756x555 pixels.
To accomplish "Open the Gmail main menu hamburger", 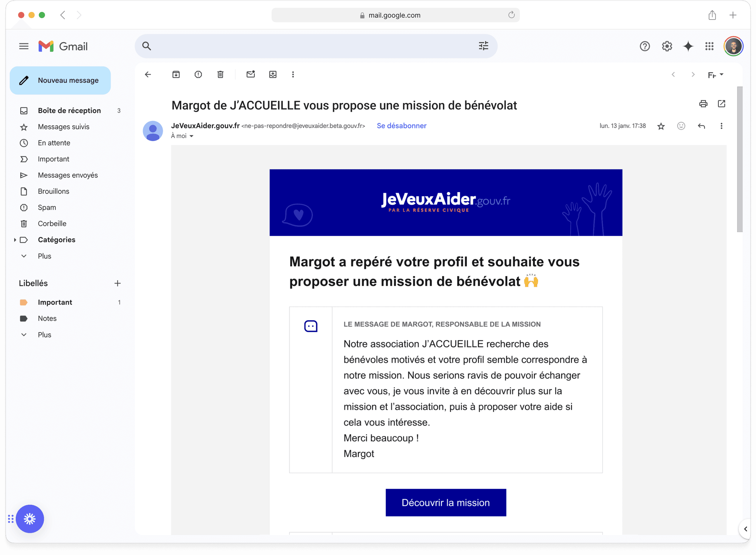I will coord(24,46).
